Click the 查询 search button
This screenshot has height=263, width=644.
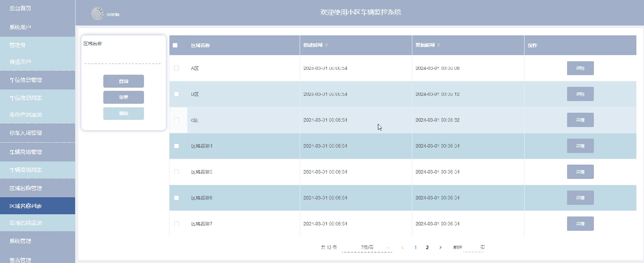[123, 81]
